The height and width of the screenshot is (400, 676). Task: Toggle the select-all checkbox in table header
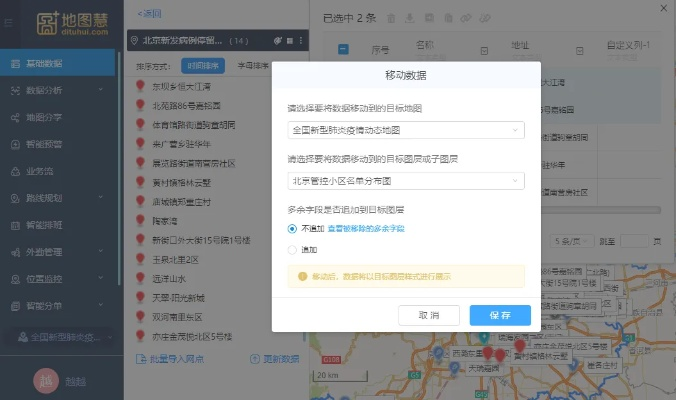tap(343, 48)
